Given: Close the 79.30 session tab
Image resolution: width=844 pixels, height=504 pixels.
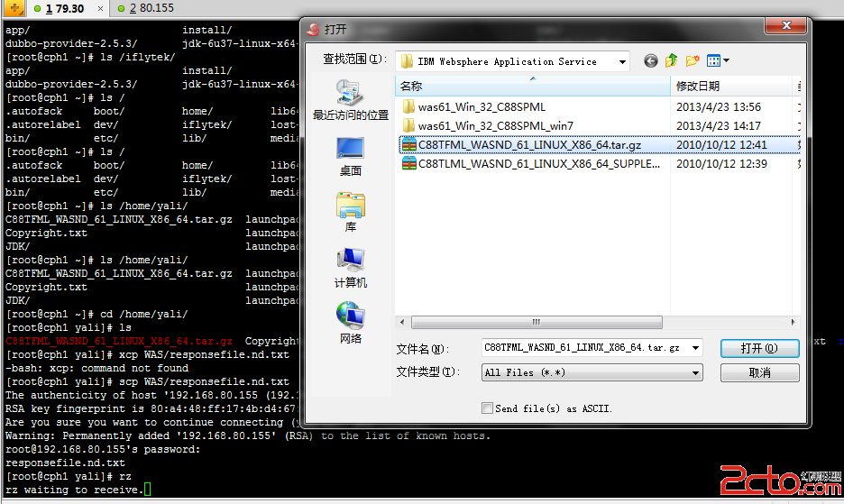Looking at the screenshot, I should (x=101, y=9).
